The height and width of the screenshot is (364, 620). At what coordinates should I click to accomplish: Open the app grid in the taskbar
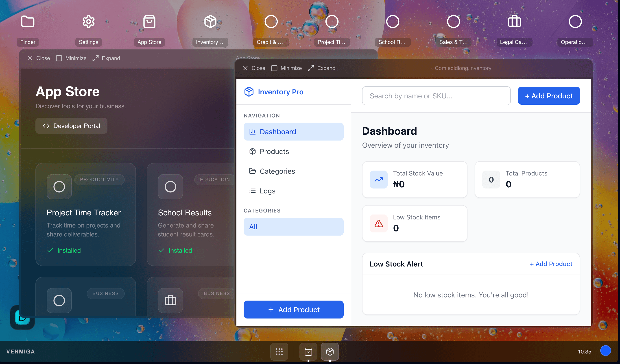tap(279, 352)
